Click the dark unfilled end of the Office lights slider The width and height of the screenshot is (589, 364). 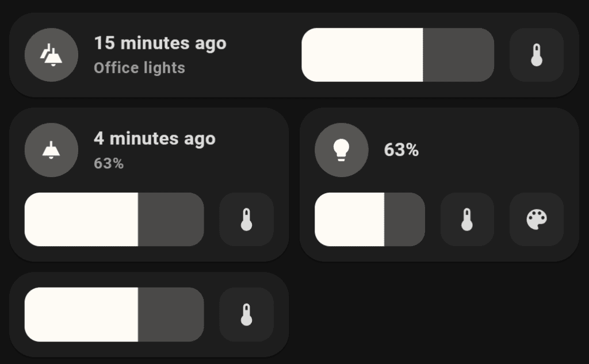click(458, 55)
